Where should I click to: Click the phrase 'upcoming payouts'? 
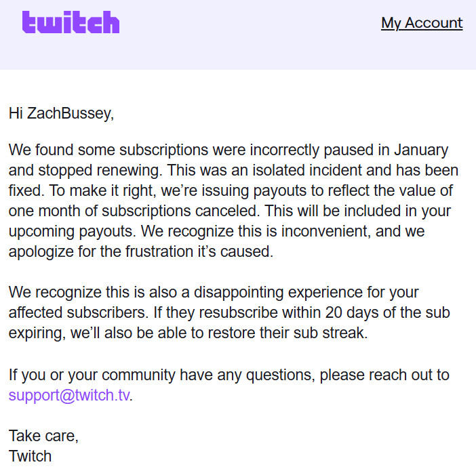72,231
